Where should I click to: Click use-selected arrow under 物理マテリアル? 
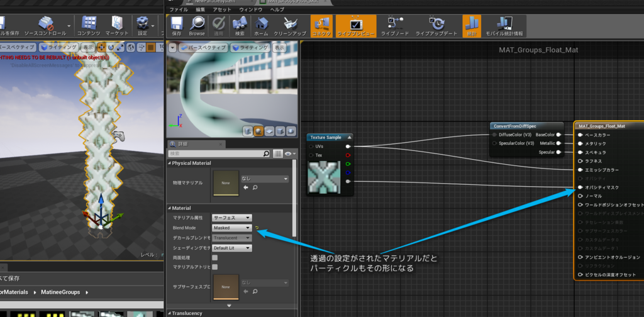246,187
